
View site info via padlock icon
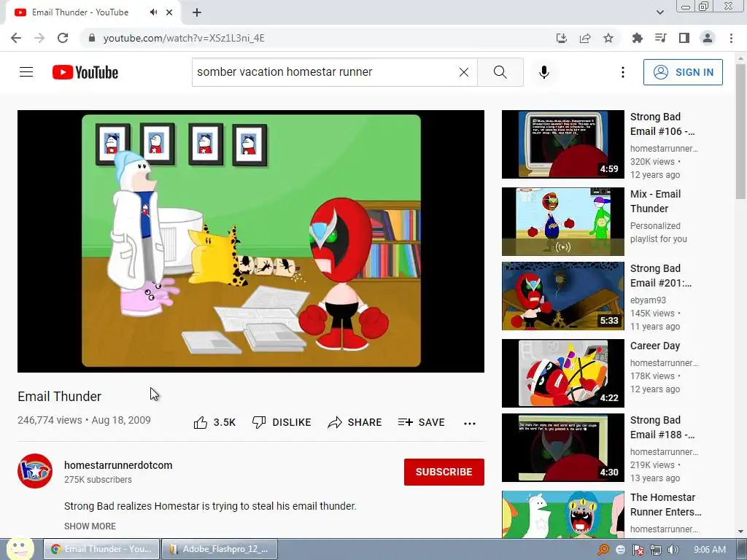92,38
